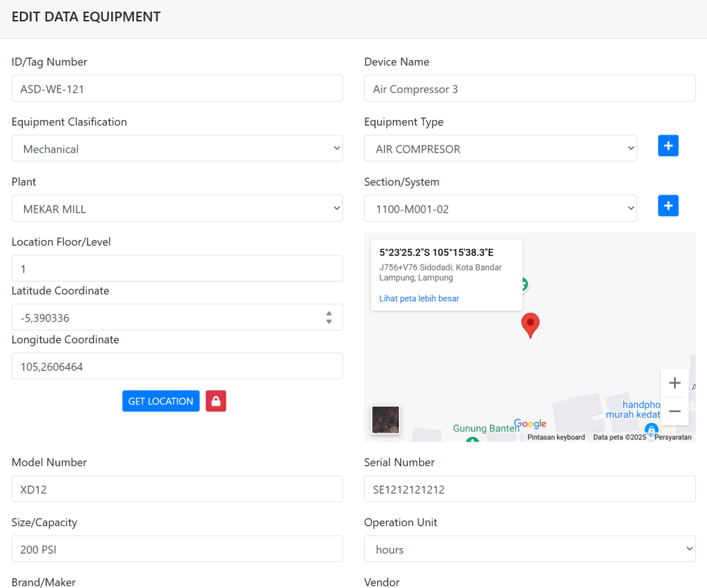707x588 pixels.
Task: Toggle the red lock location button
Action: 215,401
